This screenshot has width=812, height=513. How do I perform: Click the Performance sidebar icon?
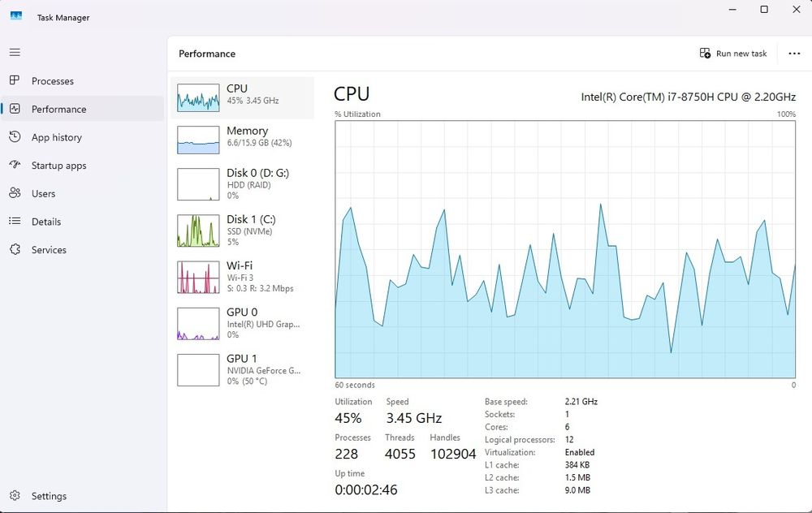(x=15, y=109)
